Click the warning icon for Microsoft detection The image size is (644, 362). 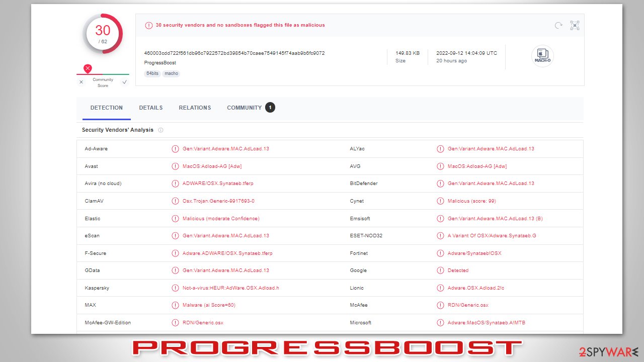click(440, 323)
